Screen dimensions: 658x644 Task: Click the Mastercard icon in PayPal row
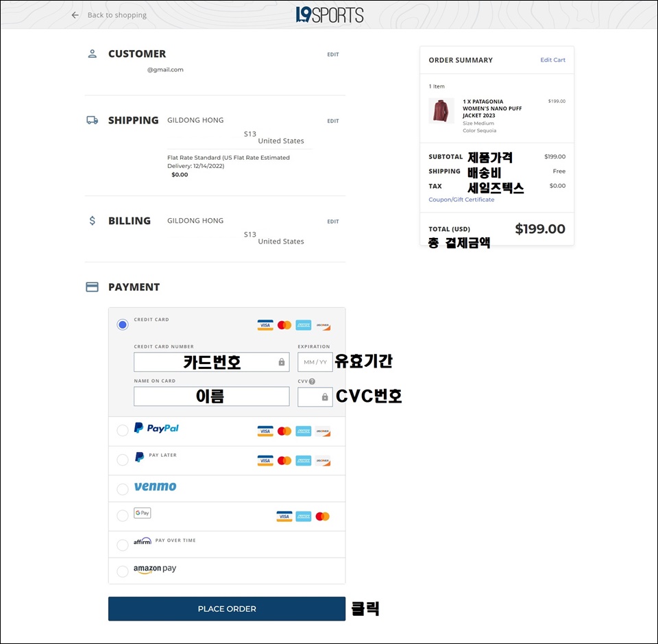[284, 431]
